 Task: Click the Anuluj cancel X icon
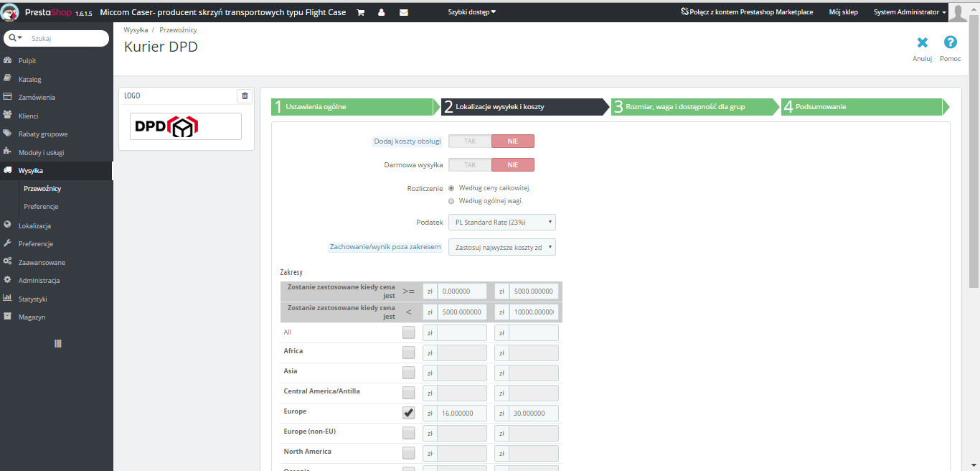(x=923, y=42)
